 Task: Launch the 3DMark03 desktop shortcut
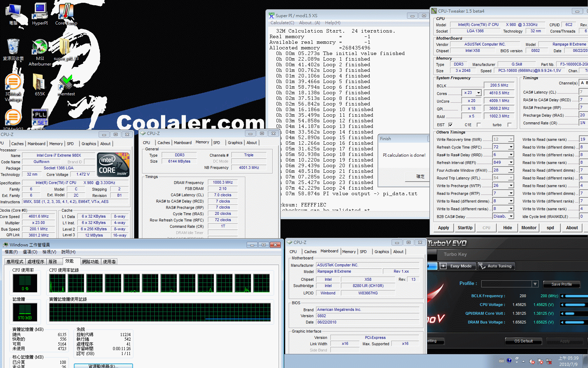pyautogui.click(x=13, y=119)
